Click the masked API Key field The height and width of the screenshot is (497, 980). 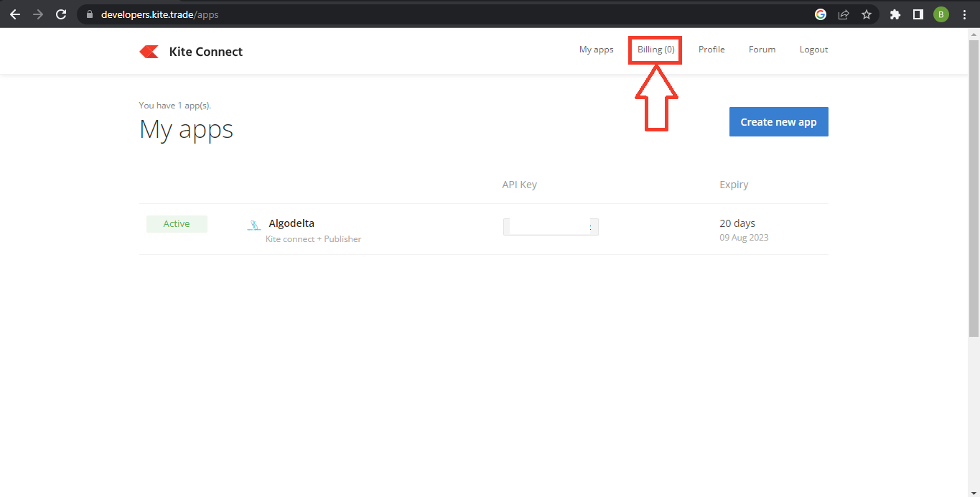[x=550, y=226]
